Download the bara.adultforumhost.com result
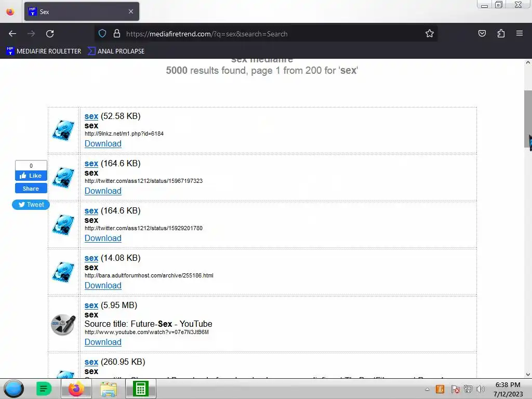This screenshot has height=399, width=532. 103,286
